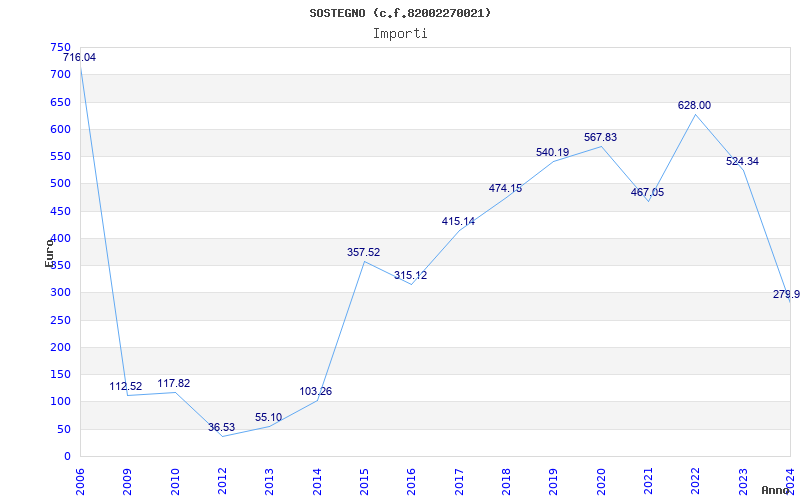Viewport: 800px width, 500px height.
Task: Click the 2009 year tick label
Action: click(x=128, y=482)
